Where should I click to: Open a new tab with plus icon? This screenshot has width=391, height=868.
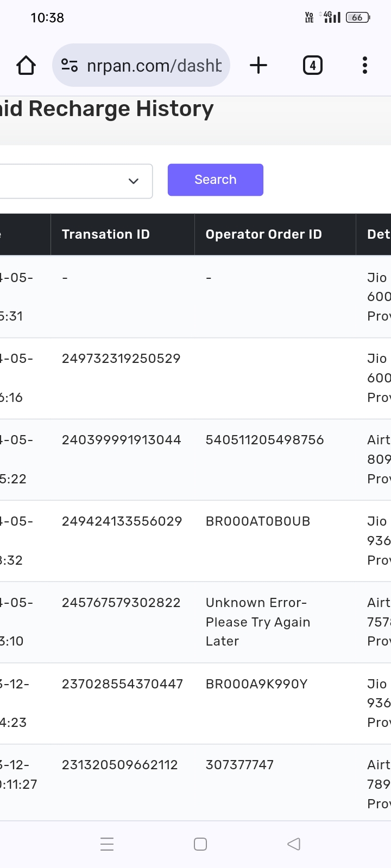point(258,66)
